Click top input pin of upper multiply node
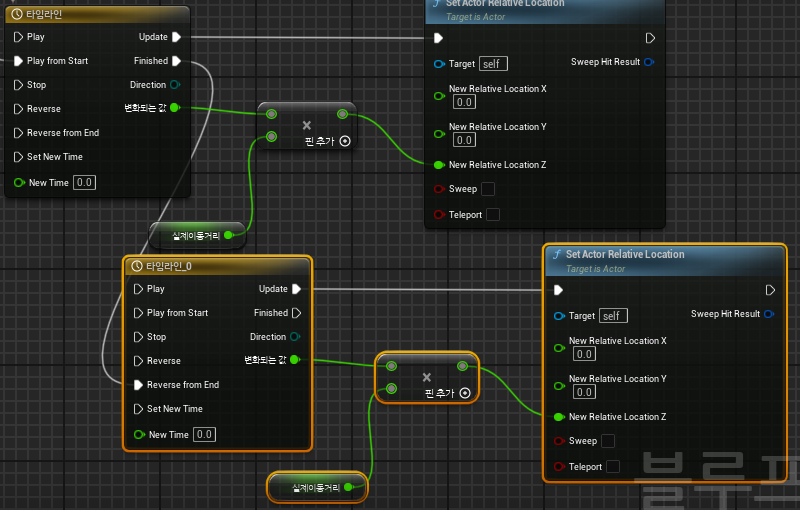Viewport: 800px width, 510px height. coord(271,114)
